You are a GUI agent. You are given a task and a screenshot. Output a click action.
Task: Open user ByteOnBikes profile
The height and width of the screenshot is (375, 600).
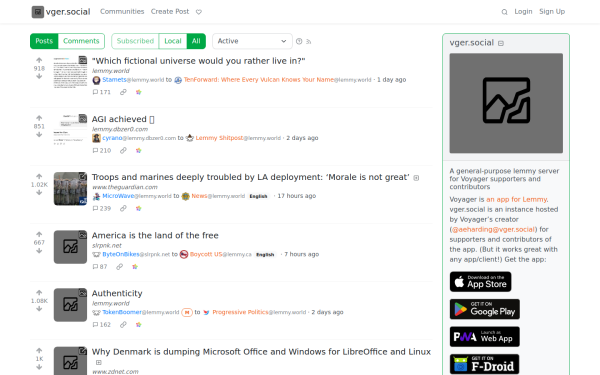coord(121,254)
